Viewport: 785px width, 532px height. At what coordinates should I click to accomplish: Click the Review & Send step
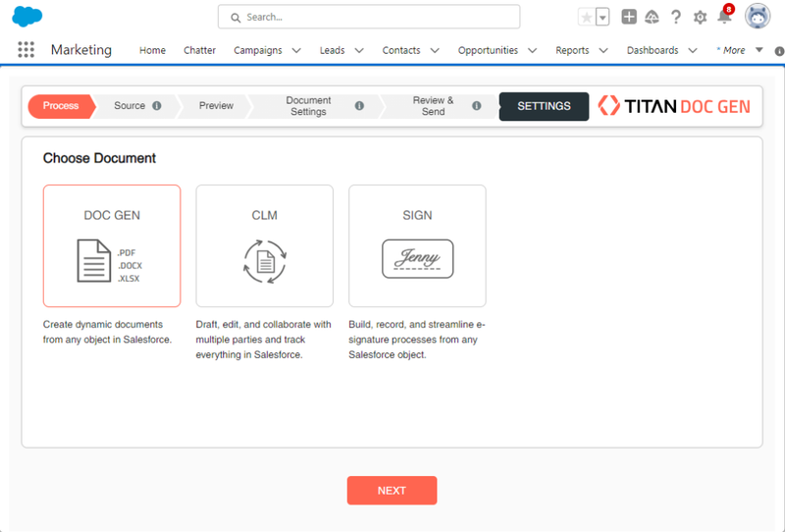point(433,106)
